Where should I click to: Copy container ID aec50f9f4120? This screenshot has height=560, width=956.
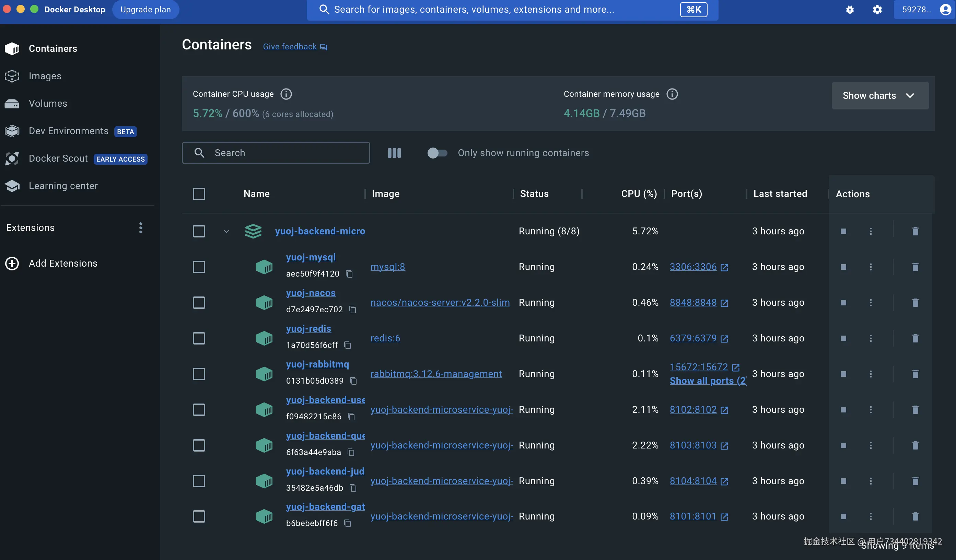[x=349, y=274]
